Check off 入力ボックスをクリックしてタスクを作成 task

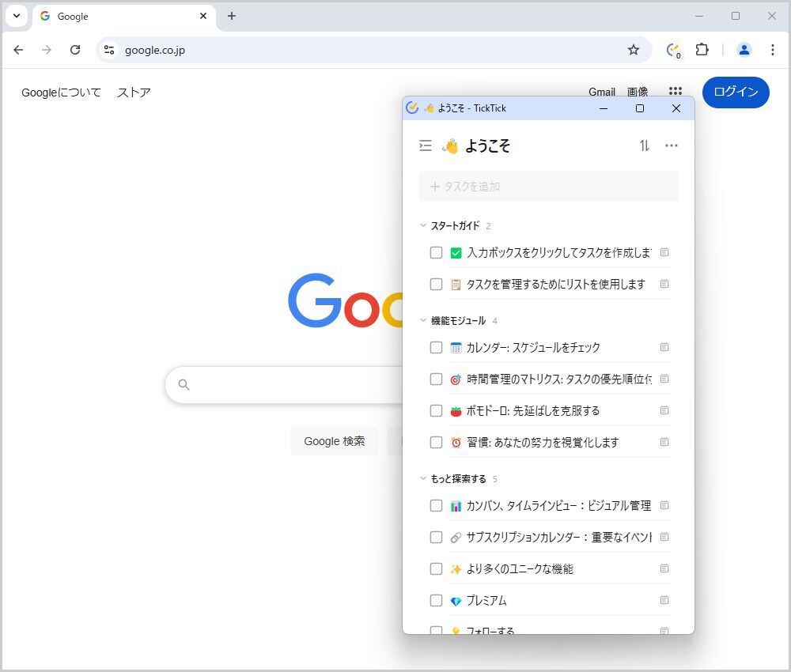click(437, 252)
